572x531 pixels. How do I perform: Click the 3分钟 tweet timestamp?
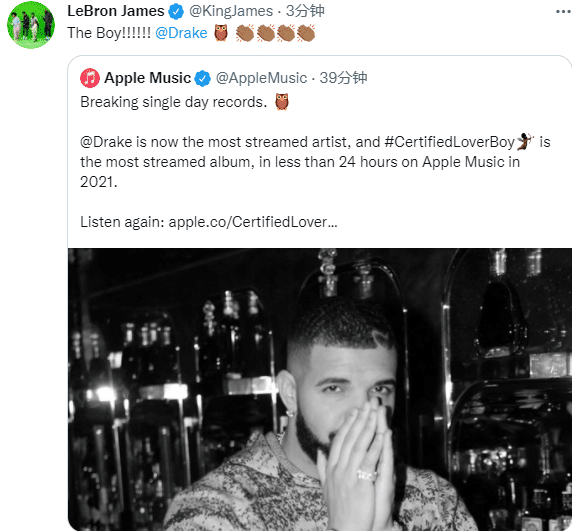click(305, 11)
